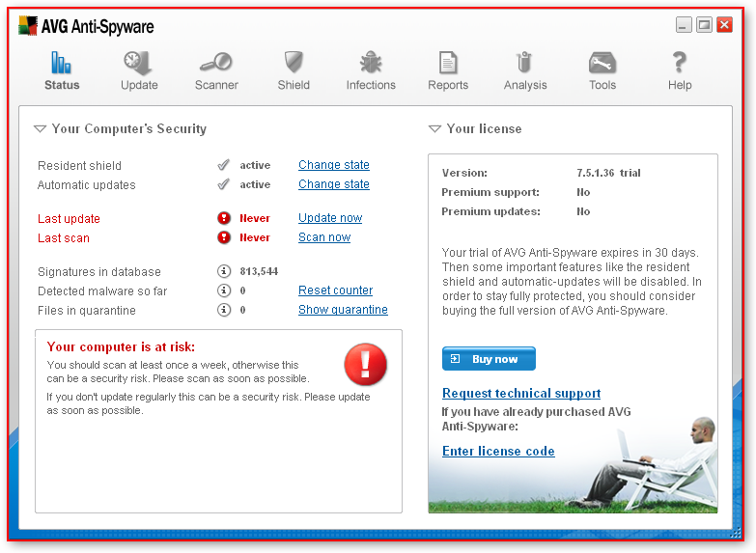Open the Help question mark icon
The image size is (756, 553).
(x=680, y=63)
